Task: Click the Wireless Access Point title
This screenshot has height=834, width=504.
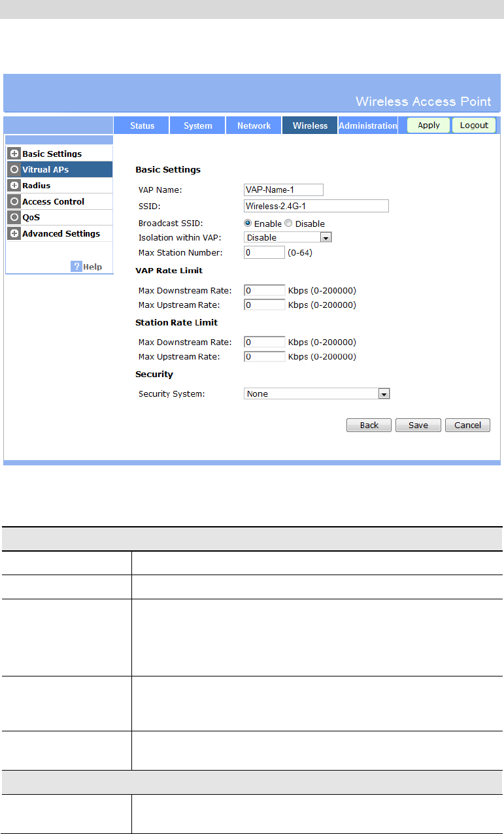Action: coord(423,101)
